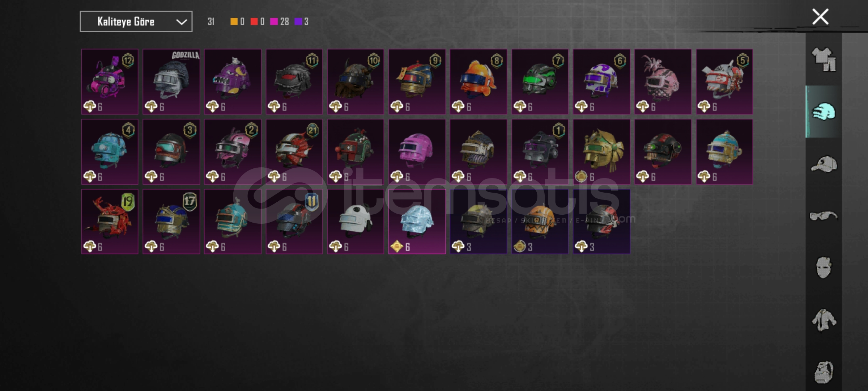The width and height of the screenshot is (868, 391).
Task: Select the Godzilla helmet skin
Action: [171, 82]
